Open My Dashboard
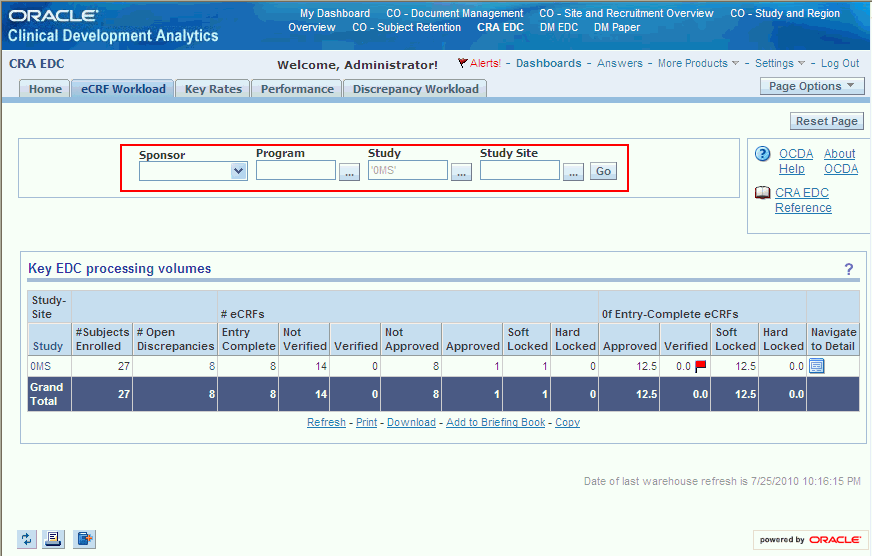This screenshot has width=872, height=556. tap(335, 13)
